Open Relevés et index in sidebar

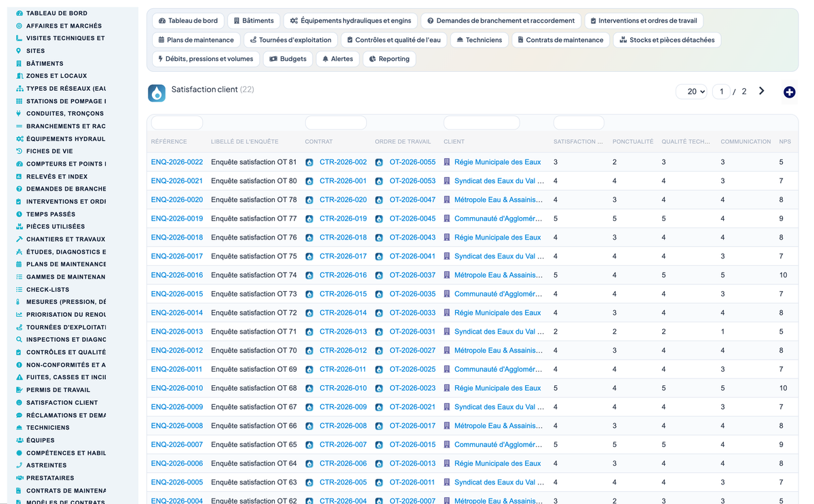tap(57, 176)
